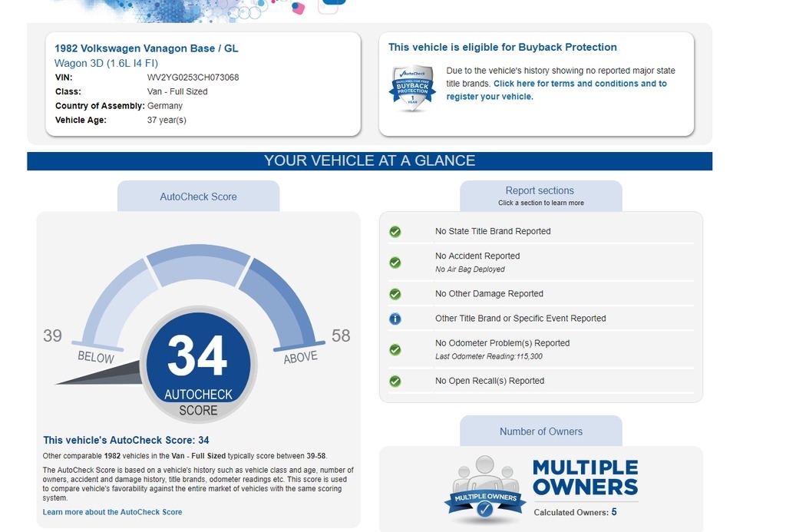Click green check beside No Other Damage Reported
Screen dimensions: 786x532
pyautogui.click(x=395, y=294)
